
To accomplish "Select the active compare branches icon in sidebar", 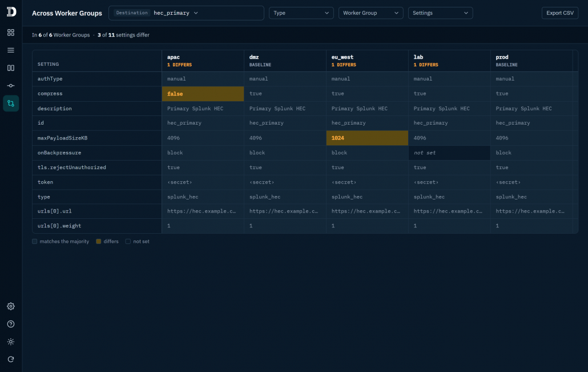I will 11,103.
